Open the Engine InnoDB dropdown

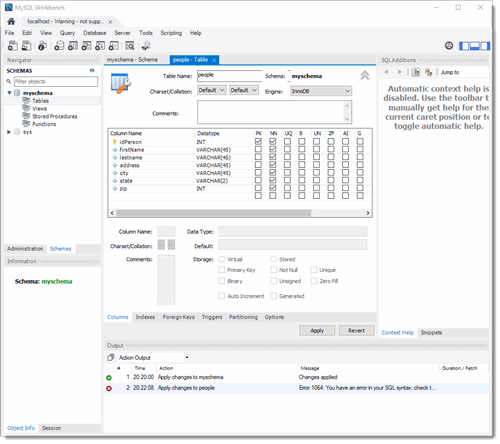click(321, 91)
